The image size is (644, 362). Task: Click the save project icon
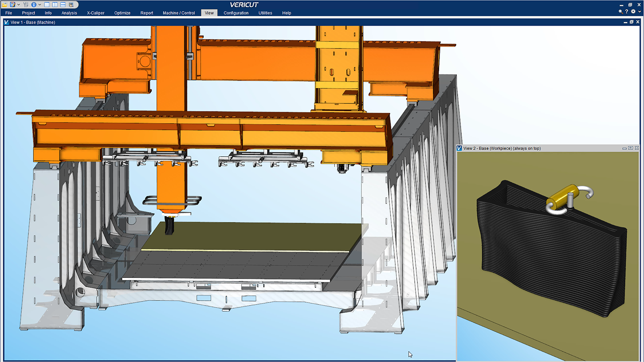(x=12, y=5)
